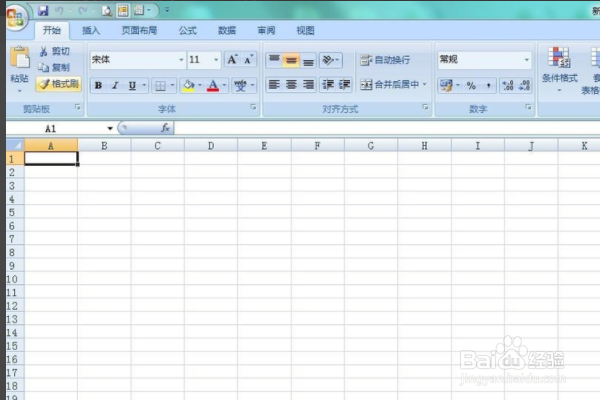Open the 审阅 ribbon tab
The width and height of the screenshot is (600, 400).
pos(266,31)
